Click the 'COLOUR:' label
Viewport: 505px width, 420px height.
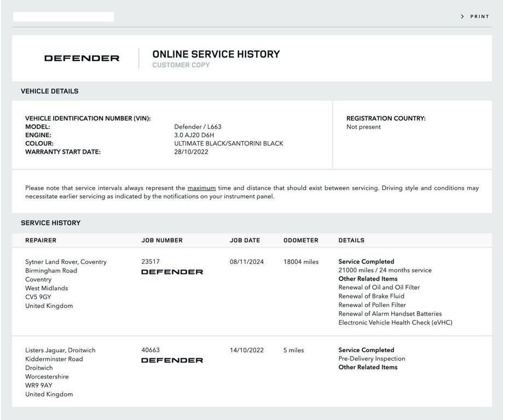pos(39,143)
